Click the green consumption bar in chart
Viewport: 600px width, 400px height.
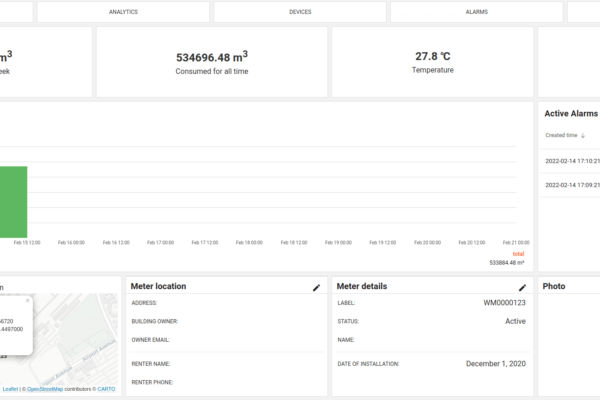[x=13, y=200]
